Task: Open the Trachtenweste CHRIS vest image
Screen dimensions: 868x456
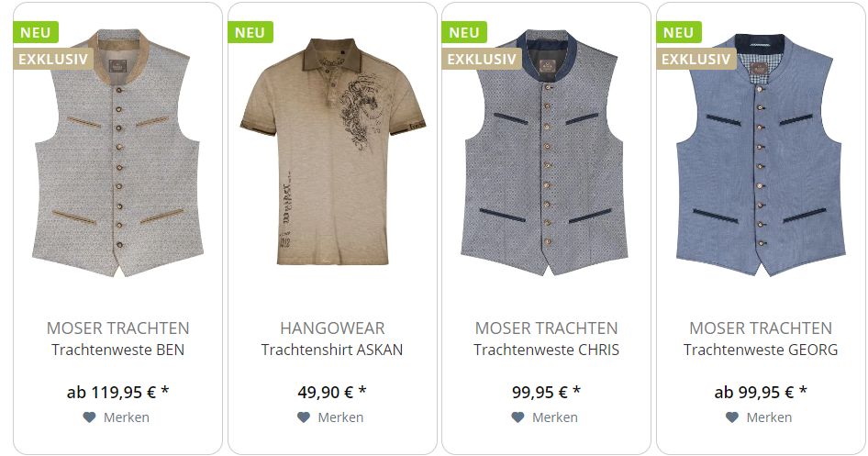Action: pyautogui.click(x=546, y=152)
